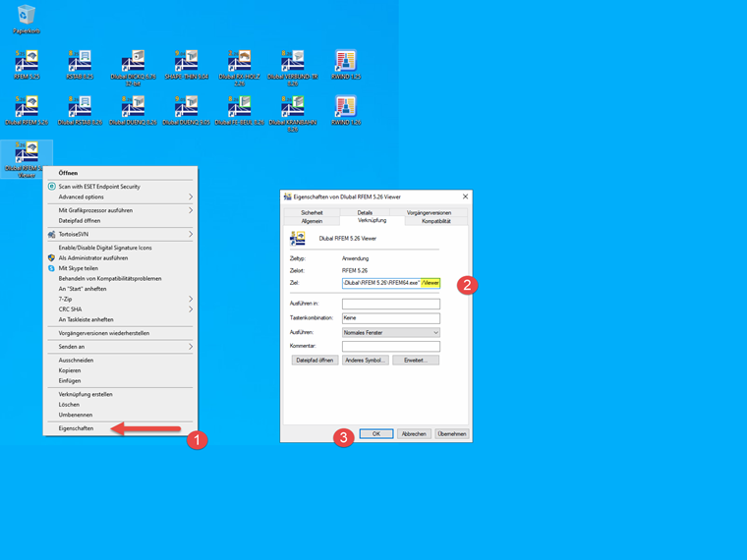Select the Dlubal DUENQ 8.26 shortcut
The width and height of the screenshot is (747, 560).
pos(133,110)
